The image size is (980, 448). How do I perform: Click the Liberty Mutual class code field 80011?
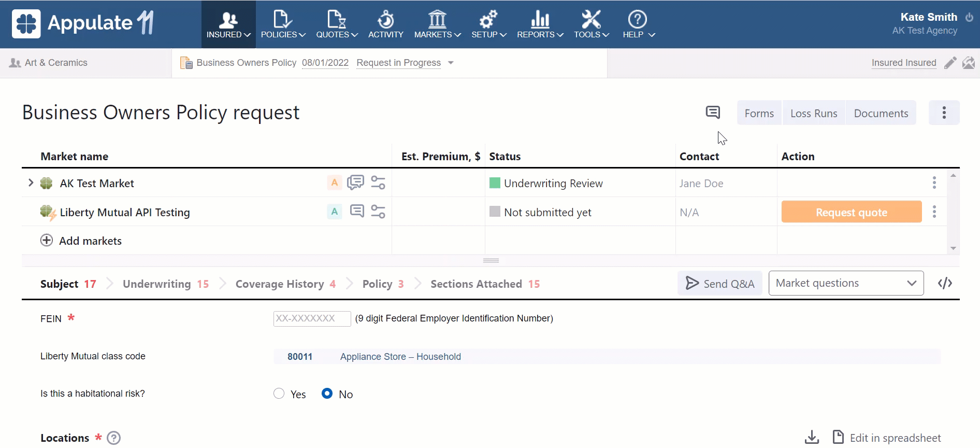(x=607, y=357)
